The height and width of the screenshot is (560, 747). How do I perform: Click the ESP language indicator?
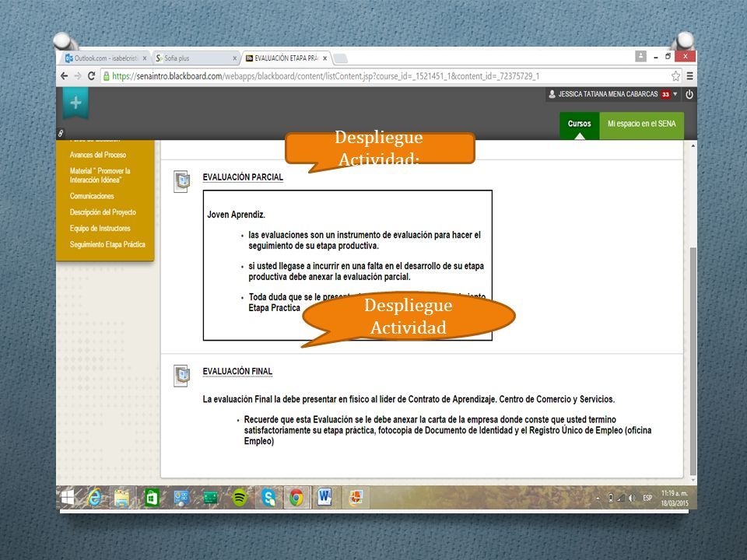click(647, 498)
